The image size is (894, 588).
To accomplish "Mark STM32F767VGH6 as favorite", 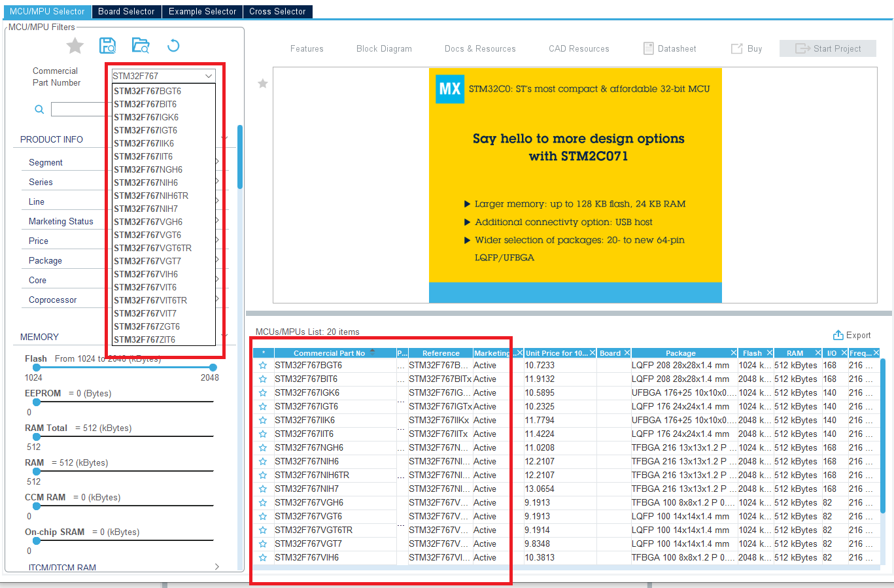I will coord(262,502).
